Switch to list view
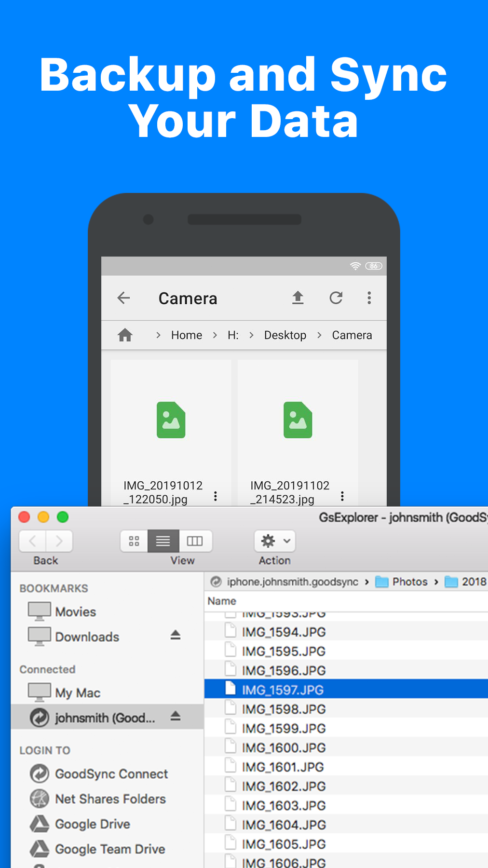Image resolution: width=488 pixels, height=868 pixels. [163, 541]
